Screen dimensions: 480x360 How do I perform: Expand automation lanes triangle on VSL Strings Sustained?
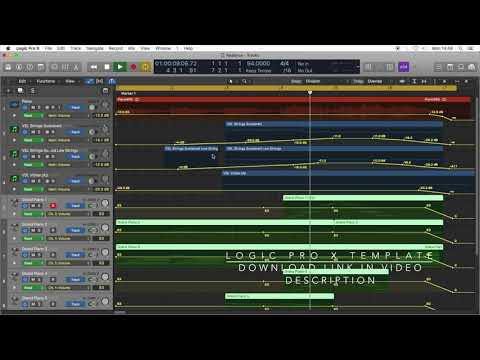pos(14,140)
